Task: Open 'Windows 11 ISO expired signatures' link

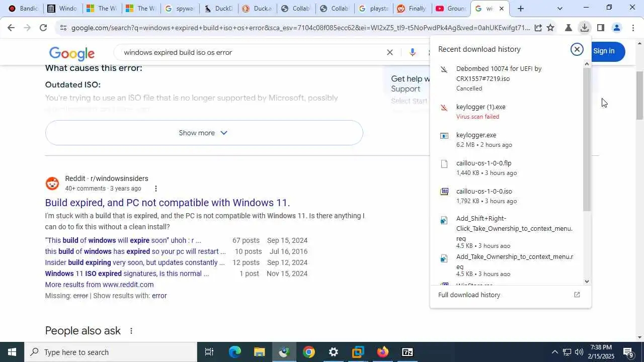Action: (127, 274)
